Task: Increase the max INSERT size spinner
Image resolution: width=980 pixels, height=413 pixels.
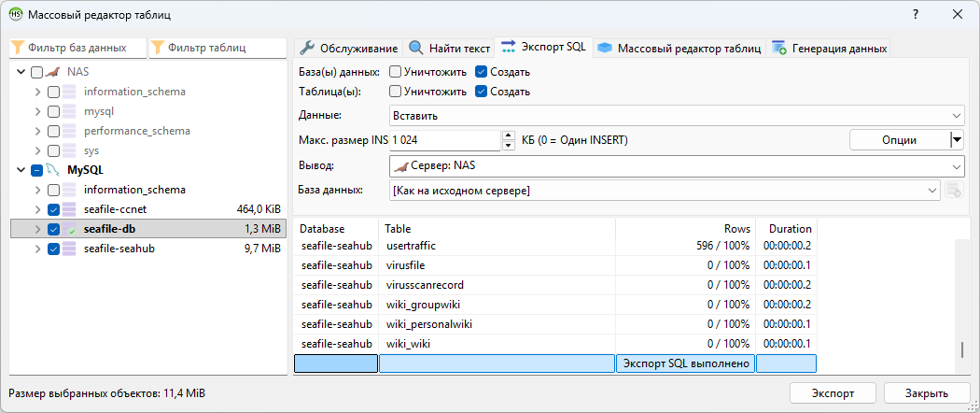Action: (508, 135)
